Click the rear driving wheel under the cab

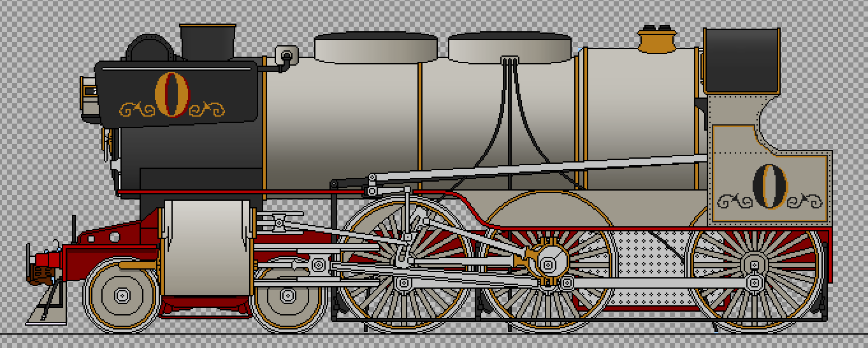coord(755,265)
